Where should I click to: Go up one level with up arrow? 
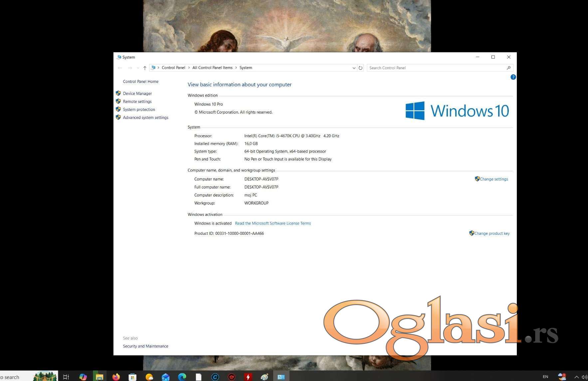click(145, 68)
